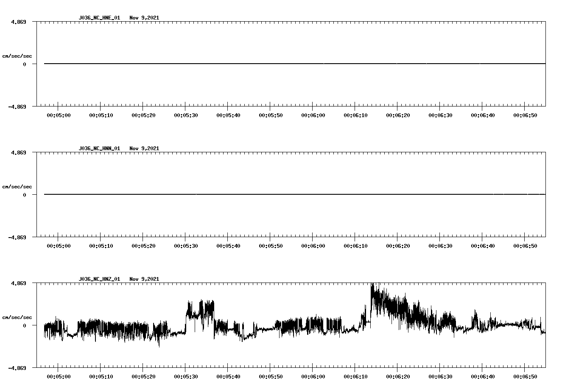The height and width of the screenshot is (392, 576).
Task: Click the 0 axis label on HNZ plot
Action: [x=25, y=326]
